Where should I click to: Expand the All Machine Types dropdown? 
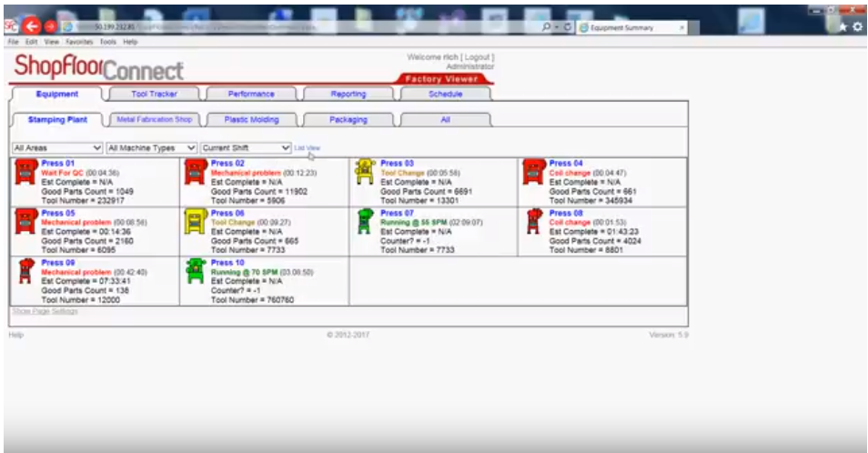point(151,147)
